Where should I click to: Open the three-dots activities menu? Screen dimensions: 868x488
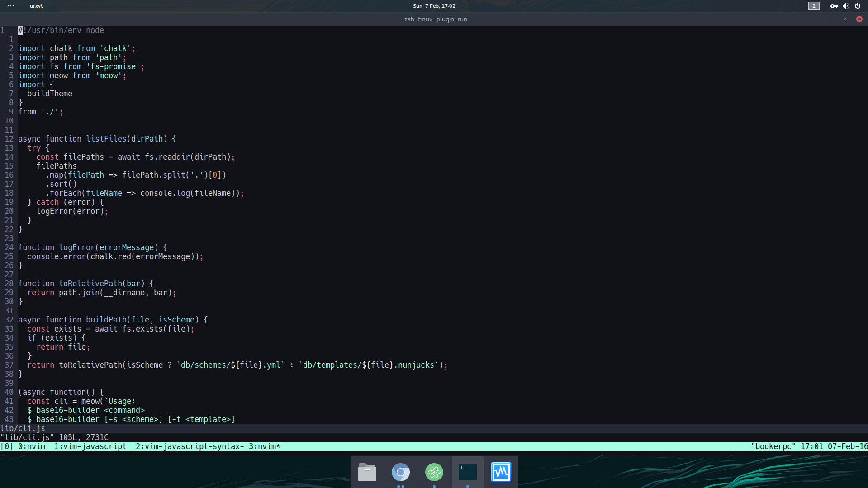[11, 6]
